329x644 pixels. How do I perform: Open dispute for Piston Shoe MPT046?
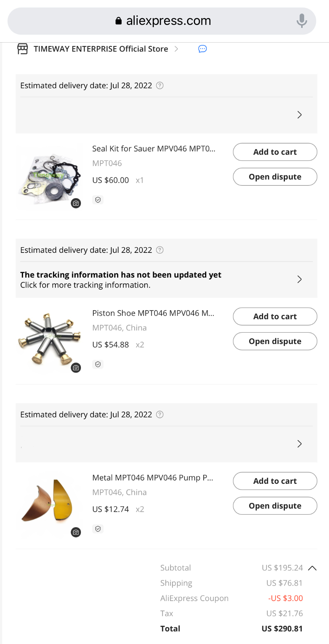[x=275, y=341]
